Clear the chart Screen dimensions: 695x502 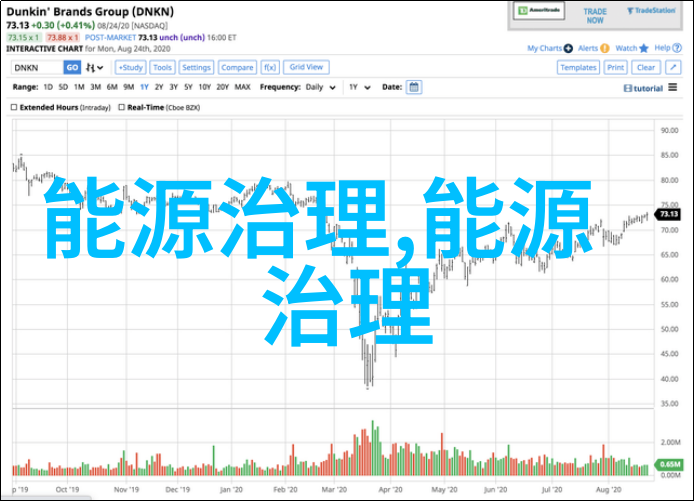click(x=646, y=67)
